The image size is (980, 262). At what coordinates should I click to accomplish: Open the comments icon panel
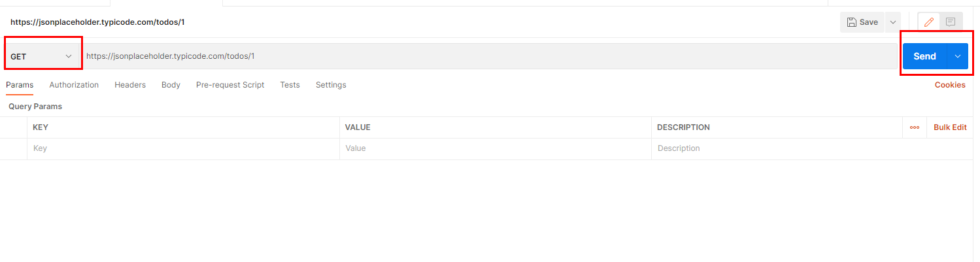(951, 22)
